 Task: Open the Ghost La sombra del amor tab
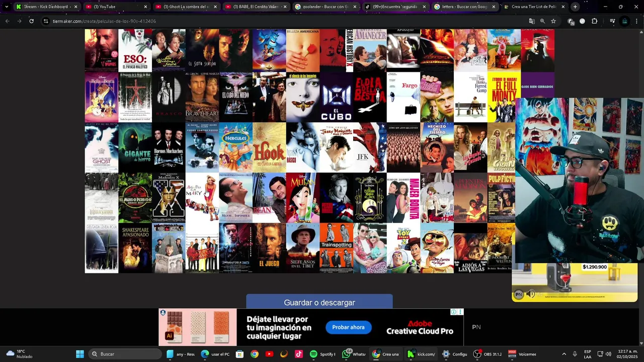[186, 7]
